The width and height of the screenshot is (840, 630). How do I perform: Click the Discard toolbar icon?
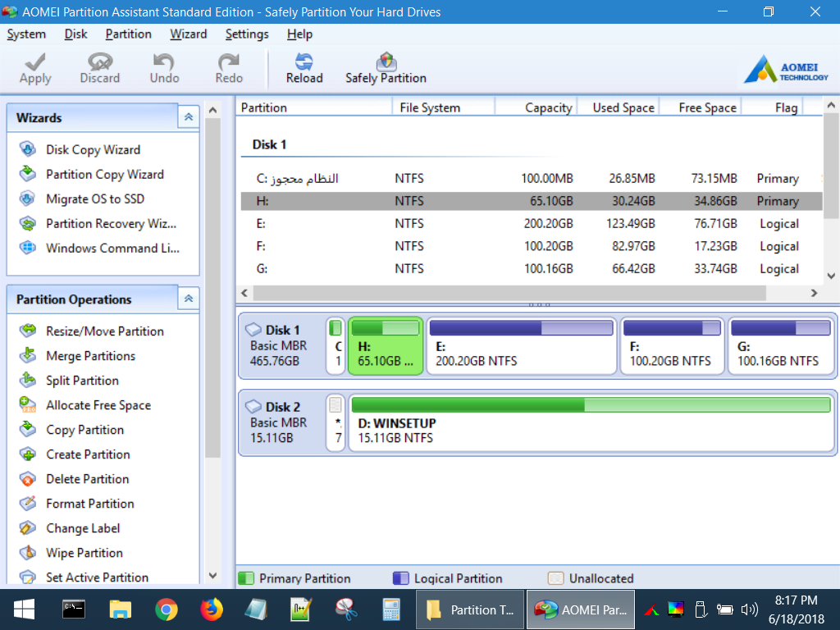click(x=99, y=62)
